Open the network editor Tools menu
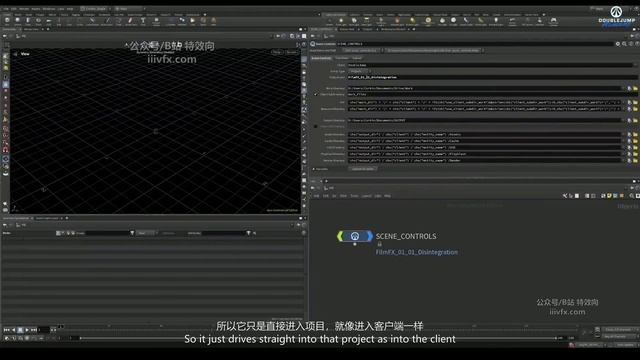The width and height of the screenshot is (640, 360). tap(354, 196)
